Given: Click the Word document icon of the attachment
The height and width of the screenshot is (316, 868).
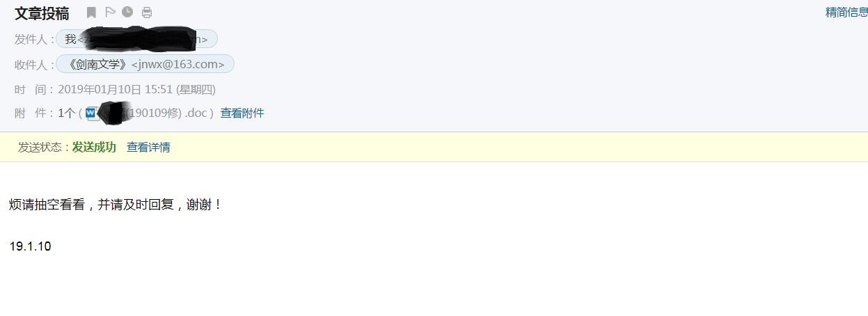Looking at the screenshot, I should click(91, 113).
